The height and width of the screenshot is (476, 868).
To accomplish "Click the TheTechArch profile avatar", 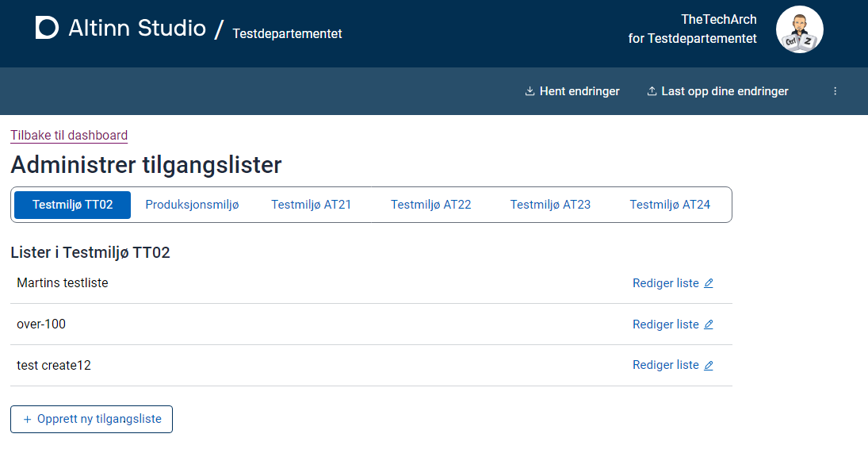I will click(799, 29).
